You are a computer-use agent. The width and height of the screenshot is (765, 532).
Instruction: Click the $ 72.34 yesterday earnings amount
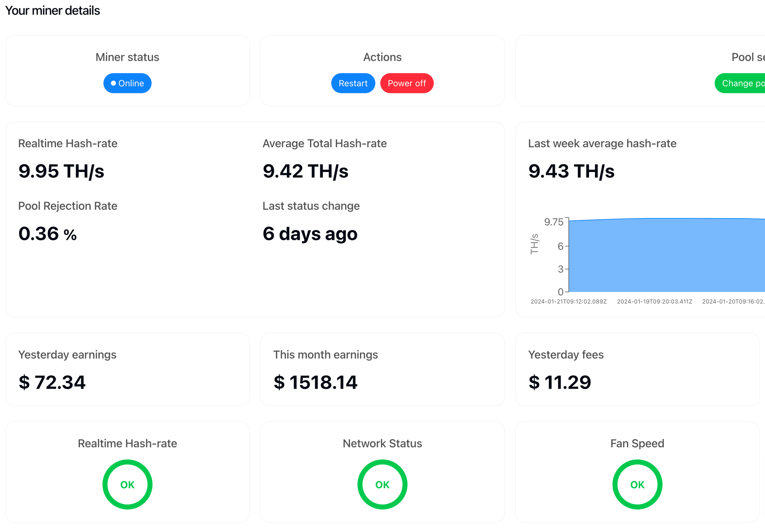[52, 382]
